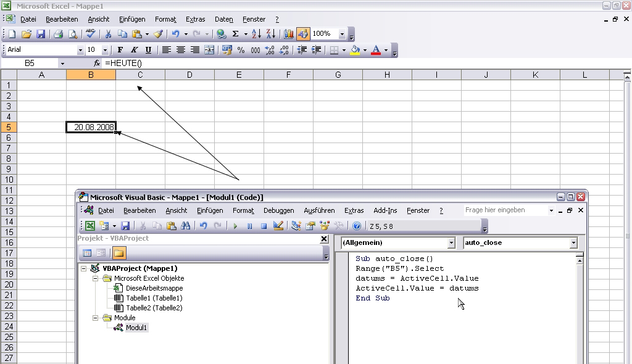This screenshot has height=364, width=632.
Task: Center cell text in Excel
Action: 181,50
